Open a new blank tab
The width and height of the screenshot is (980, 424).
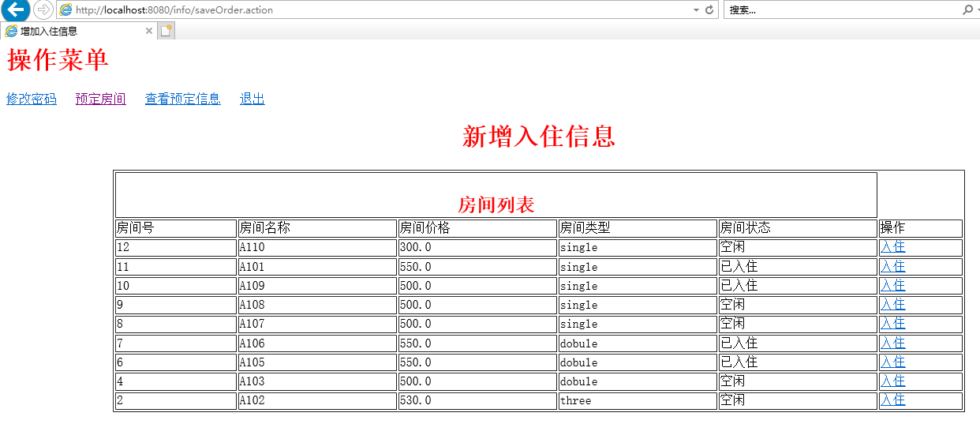[x=166, y=31]
